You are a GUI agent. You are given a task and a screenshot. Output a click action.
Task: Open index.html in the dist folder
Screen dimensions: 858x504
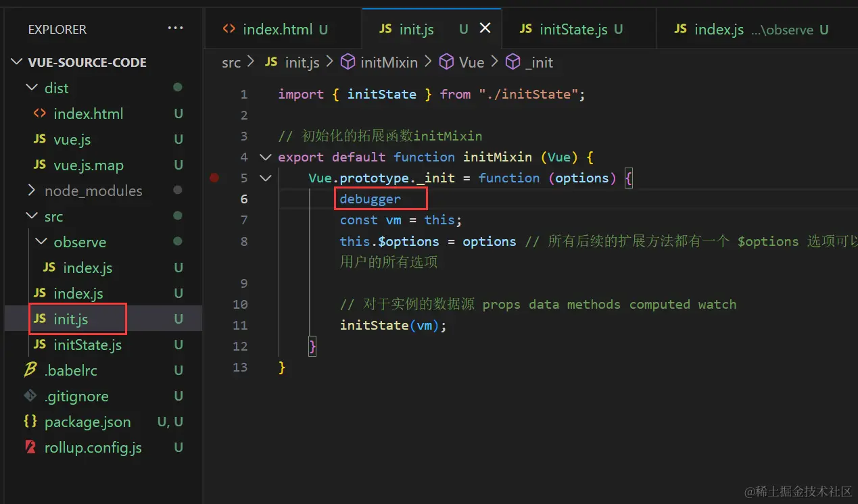click(88, 114)
